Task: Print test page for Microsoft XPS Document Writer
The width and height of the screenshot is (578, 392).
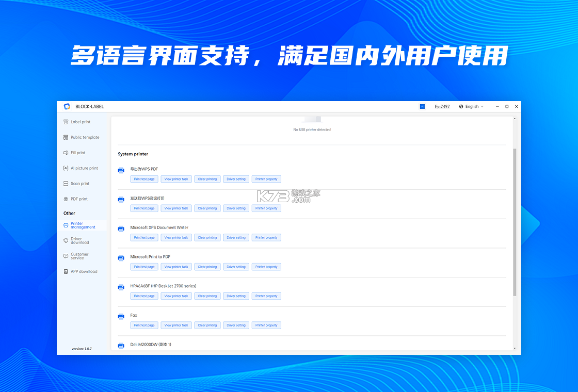Action: pos(144,238)
